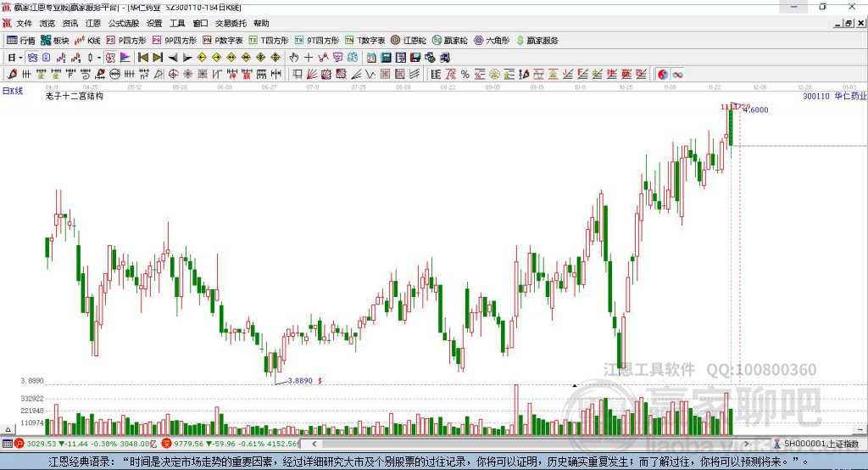The image size is (868, 470).
Task: Click the pink gradient triangle icon
Action: (x=125, y=58)
